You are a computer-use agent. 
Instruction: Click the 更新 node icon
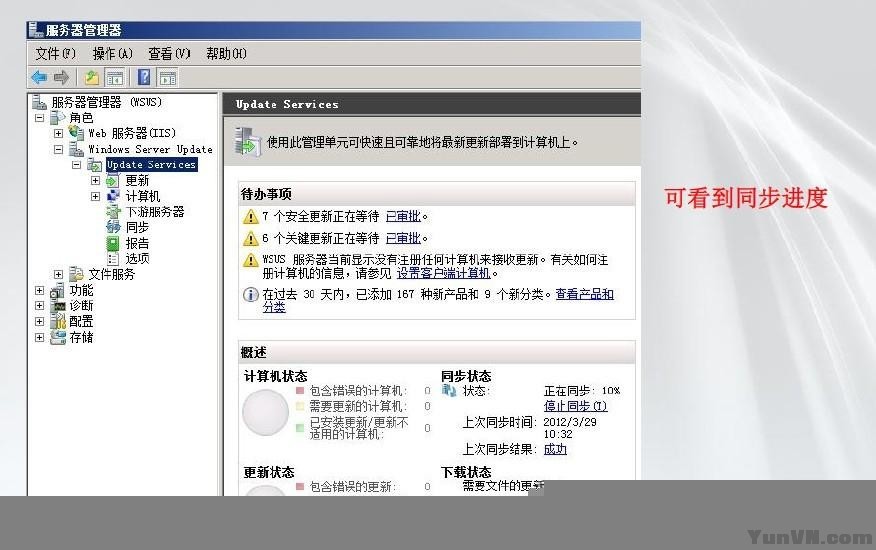pos(113,181)
